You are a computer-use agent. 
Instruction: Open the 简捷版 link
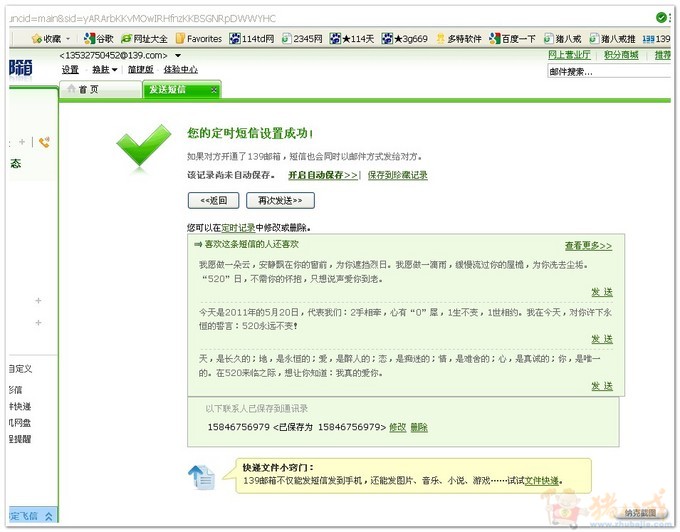point(141,69)
